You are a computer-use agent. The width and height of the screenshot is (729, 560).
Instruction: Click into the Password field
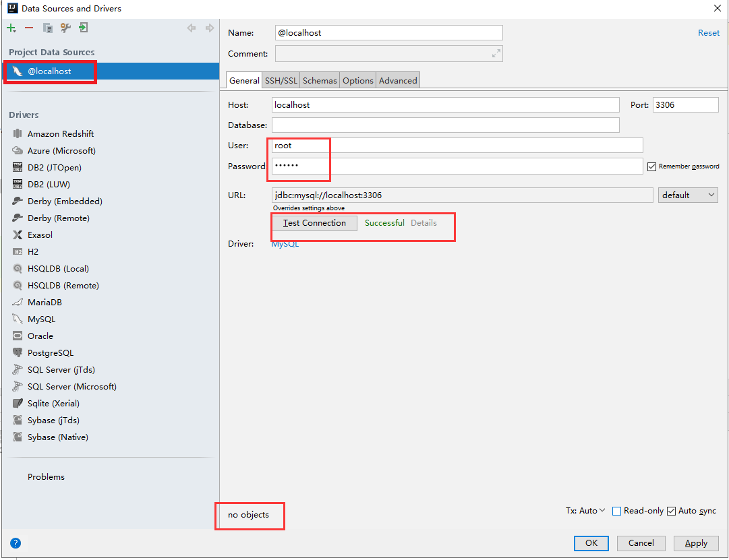coord(457,166)
